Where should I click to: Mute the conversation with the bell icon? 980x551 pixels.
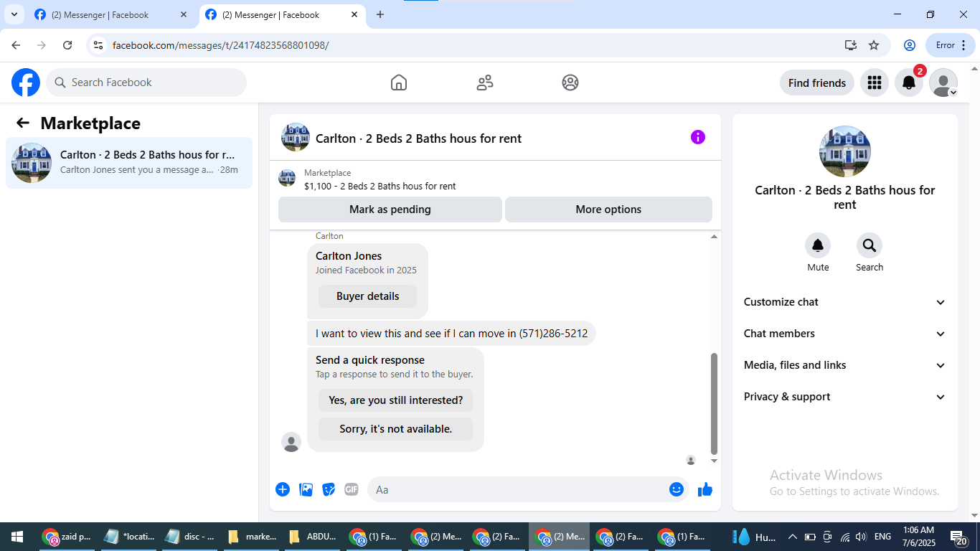[818, 246]
